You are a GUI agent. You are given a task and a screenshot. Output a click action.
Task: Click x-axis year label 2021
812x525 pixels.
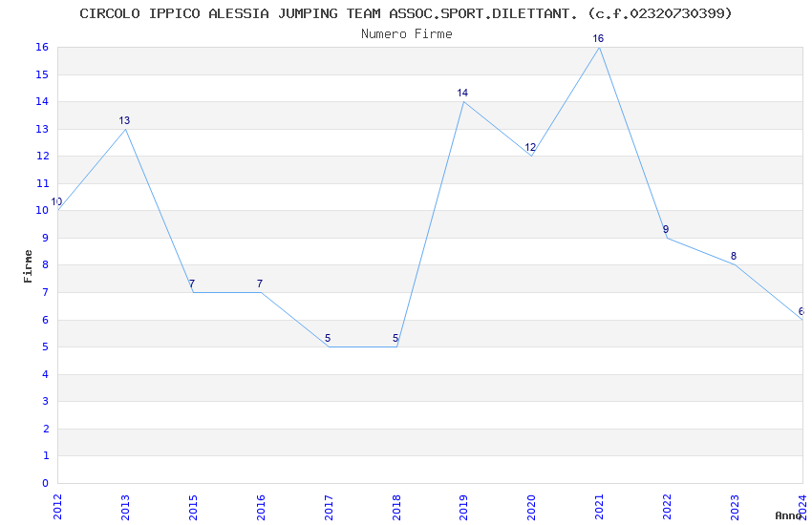600,507
